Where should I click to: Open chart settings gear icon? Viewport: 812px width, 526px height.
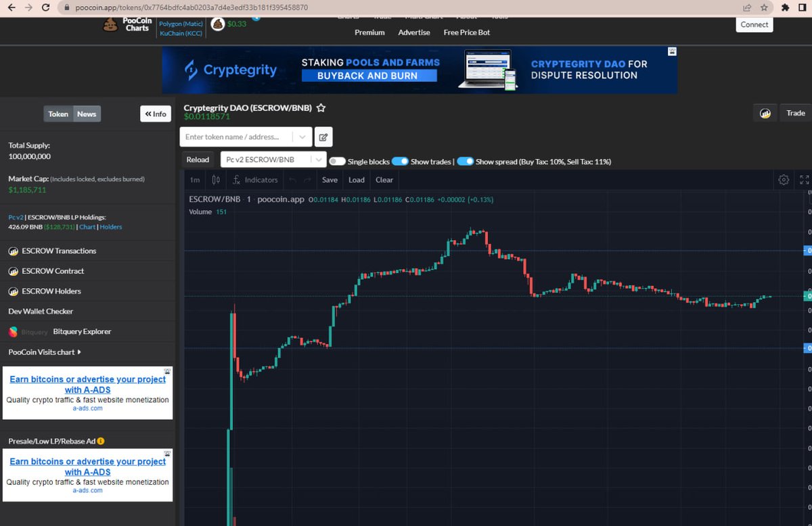[x=784, y=180]
